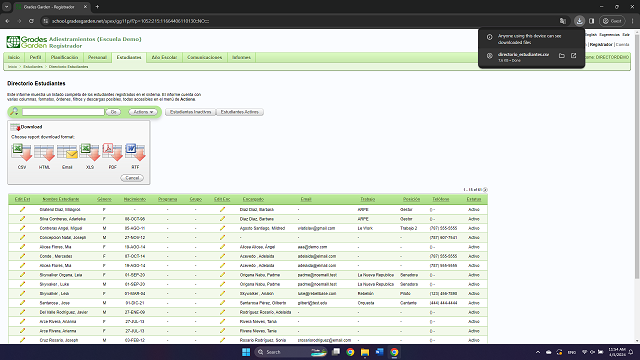Click the Windows taskbar Search box
The image size is (640, 360).
tap(292, 352)
